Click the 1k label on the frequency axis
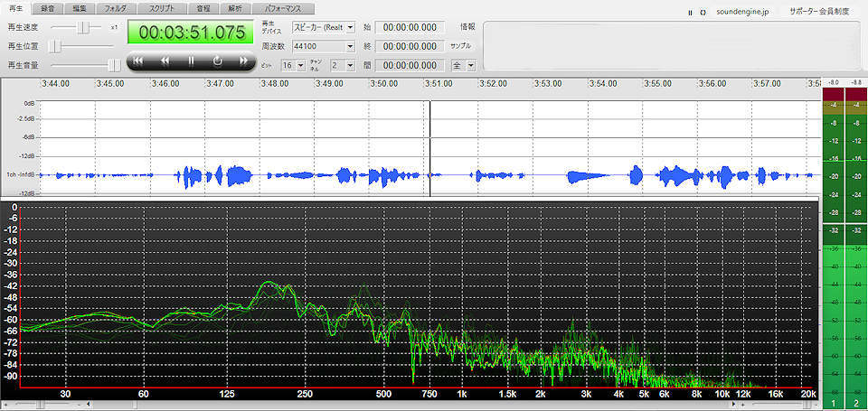The width and height of the screenshot is (868, 411). coord(462,395)
